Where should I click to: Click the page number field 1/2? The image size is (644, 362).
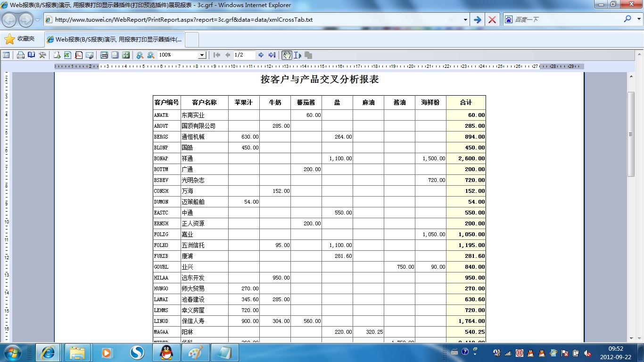tap(244, 55)
